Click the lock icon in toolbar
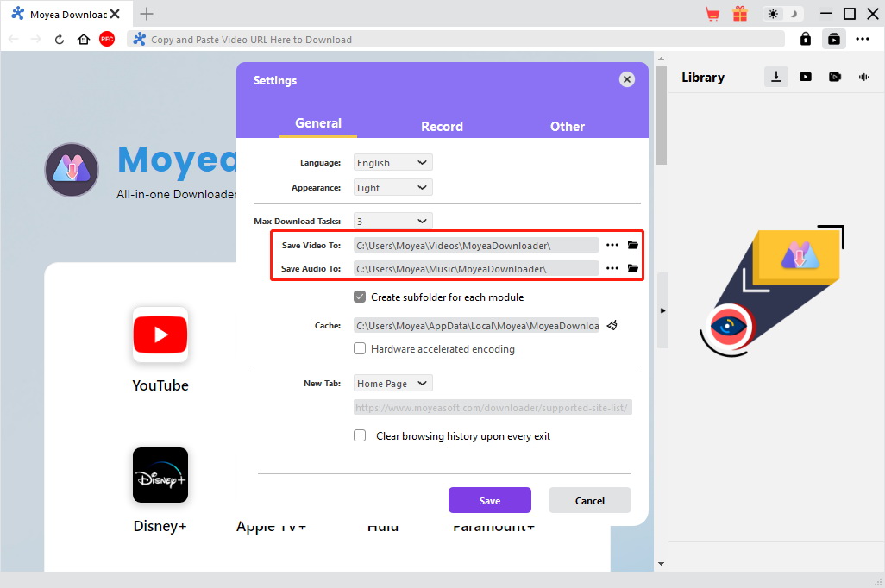This screenshot has width=885, height=588. point(806,39)
